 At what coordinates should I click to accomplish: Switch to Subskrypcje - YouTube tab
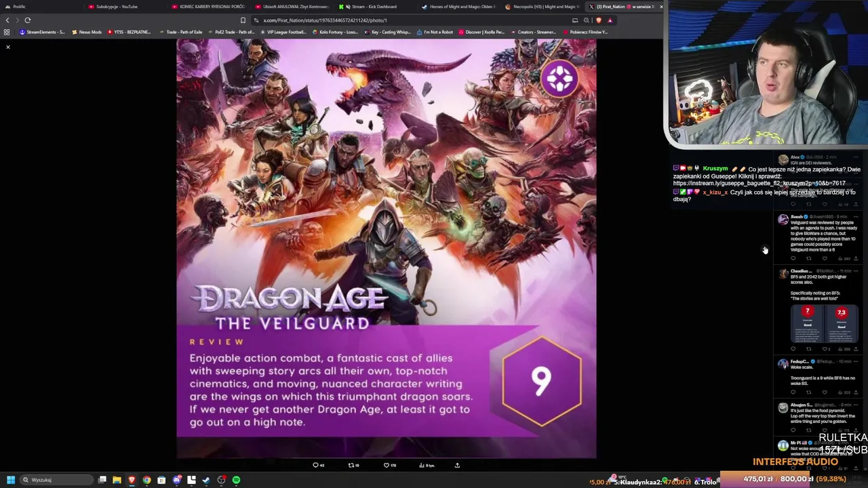point(124,7)
